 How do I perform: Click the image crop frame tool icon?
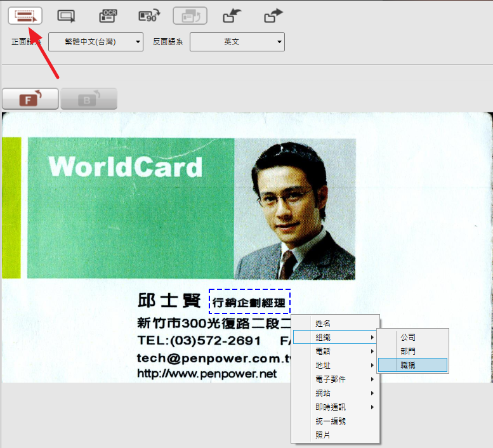66,16
